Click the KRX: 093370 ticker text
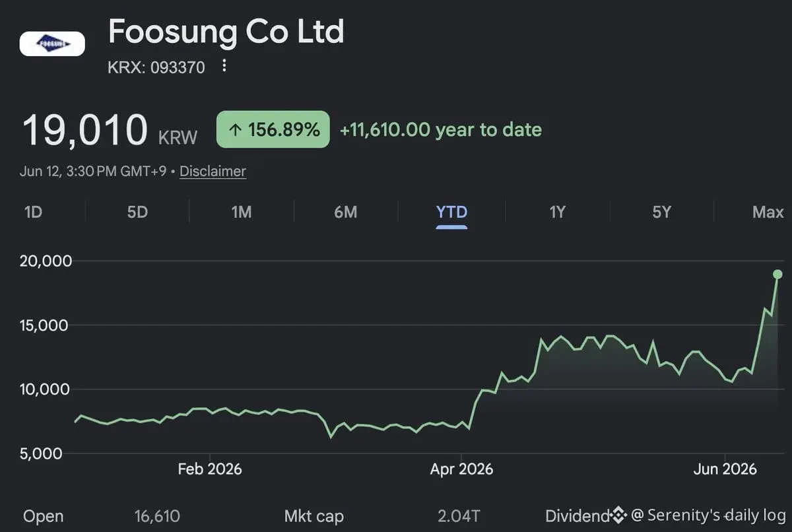The height and width of the screenshot is (532, 792). (156, 67)
